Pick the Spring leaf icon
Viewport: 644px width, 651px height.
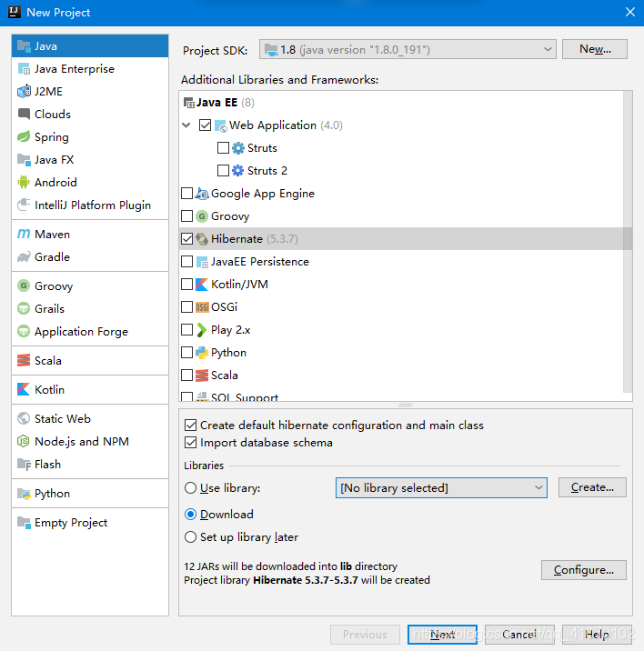click(24, 136)
